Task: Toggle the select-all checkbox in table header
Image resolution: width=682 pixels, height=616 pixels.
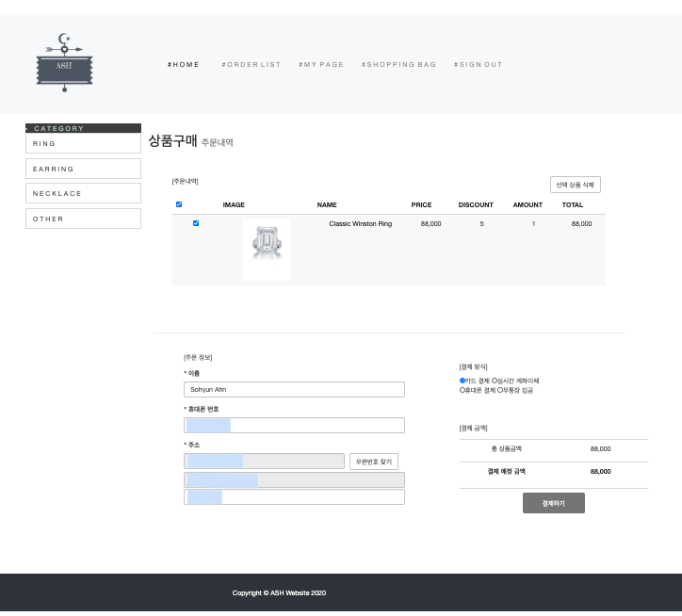Action: (179, 204)
